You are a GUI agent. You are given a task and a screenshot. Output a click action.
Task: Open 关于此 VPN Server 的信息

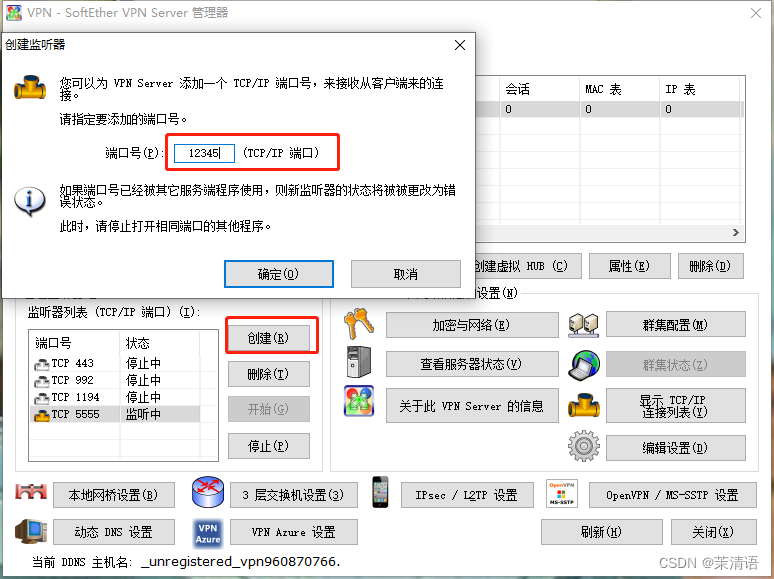[472, 405]
